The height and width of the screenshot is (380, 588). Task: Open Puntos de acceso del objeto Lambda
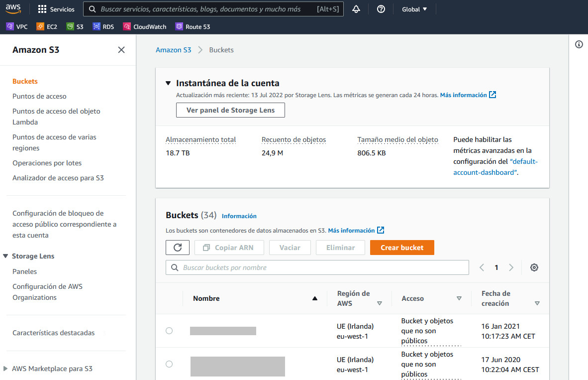click(56, 117)
